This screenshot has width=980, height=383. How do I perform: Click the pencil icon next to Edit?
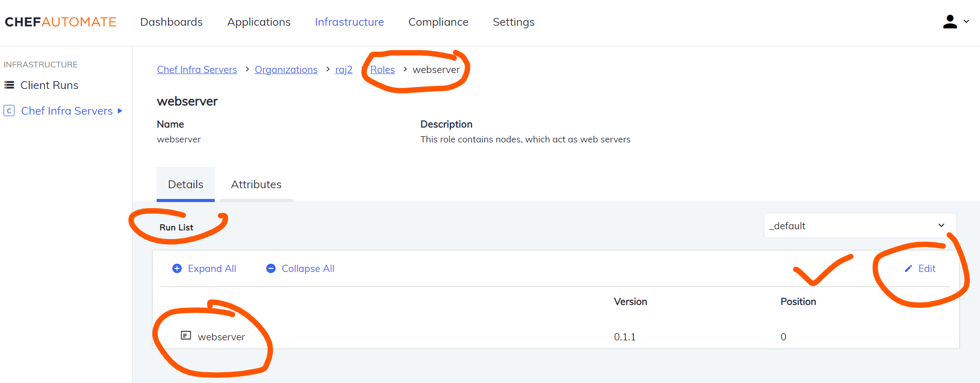(x=909, y=268)
